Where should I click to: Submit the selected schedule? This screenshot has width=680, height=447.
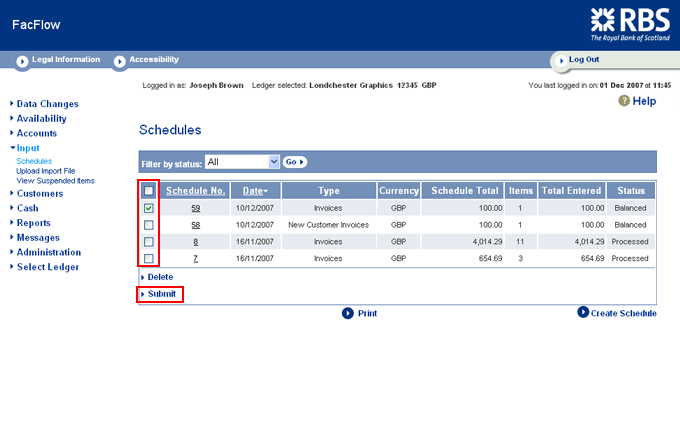pos(161,294)
